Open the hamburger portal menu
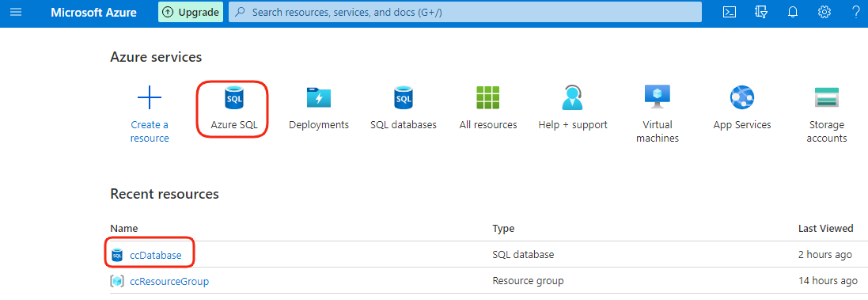 pyautogui.click(x=16, y=12)
